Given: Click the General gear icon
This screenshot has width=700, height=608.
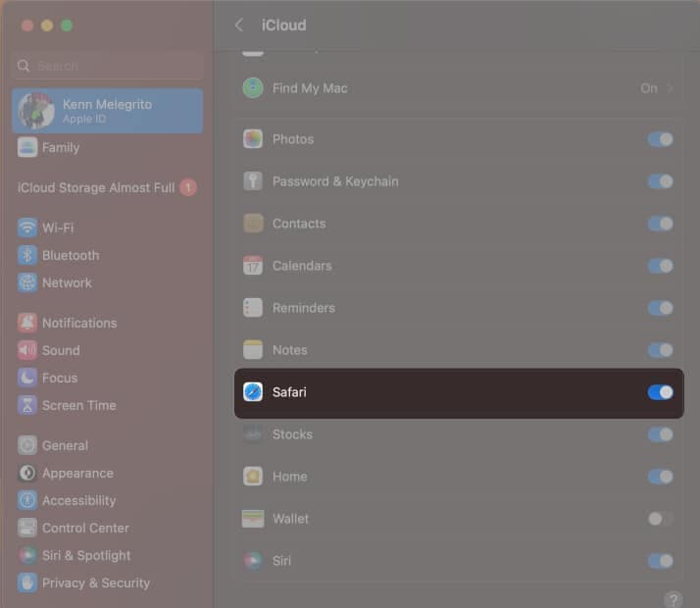Looking at the screenshot, I should [x=27, y=445].
